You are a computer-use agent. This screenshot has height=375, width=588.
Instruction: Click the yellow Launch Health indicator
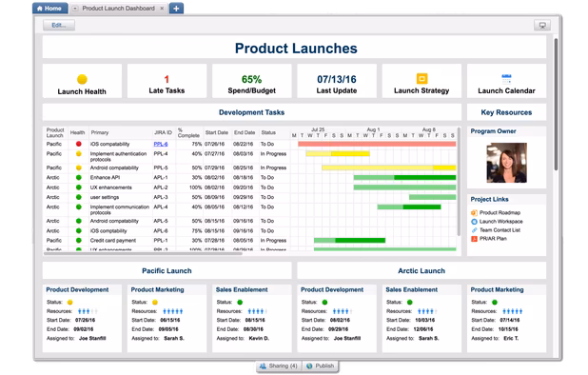82,79
